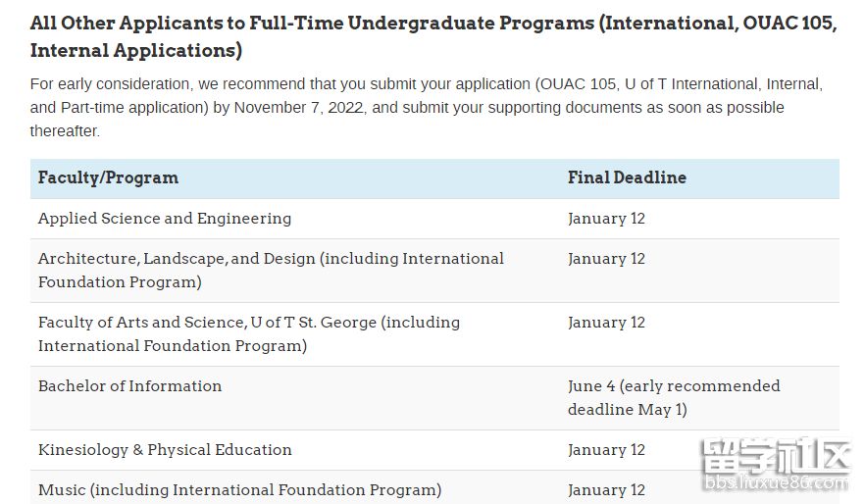Click January 12 deadline for Music row
The width and height of the screenshot is (865, 504).
(606, 489)
